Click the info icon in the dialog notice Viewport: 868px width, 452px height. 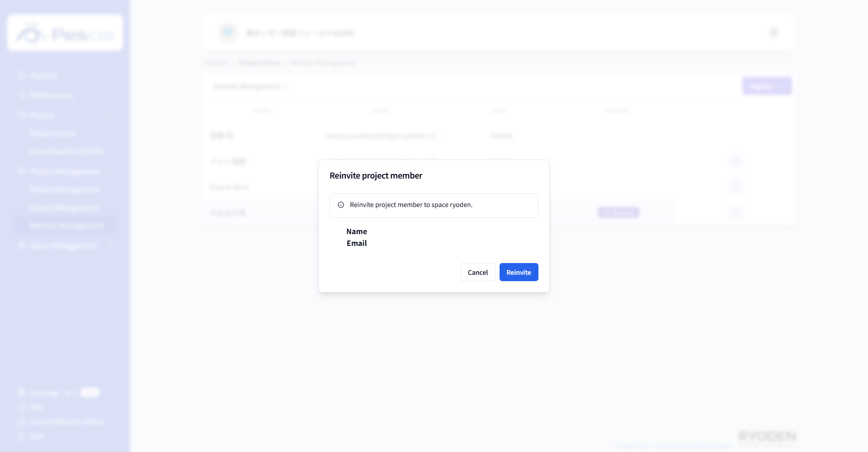pyautogui.click(x=341, y=205)
